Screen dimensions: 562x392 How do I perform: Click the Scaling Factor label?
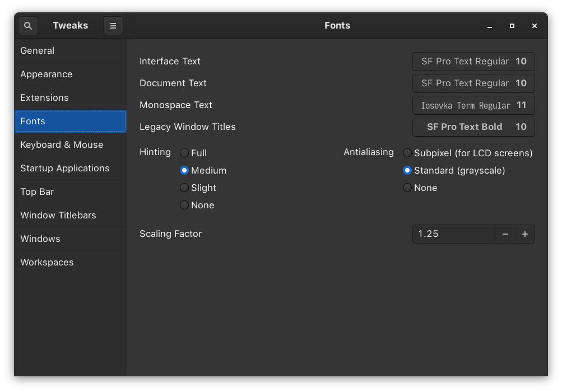[170, 234]
